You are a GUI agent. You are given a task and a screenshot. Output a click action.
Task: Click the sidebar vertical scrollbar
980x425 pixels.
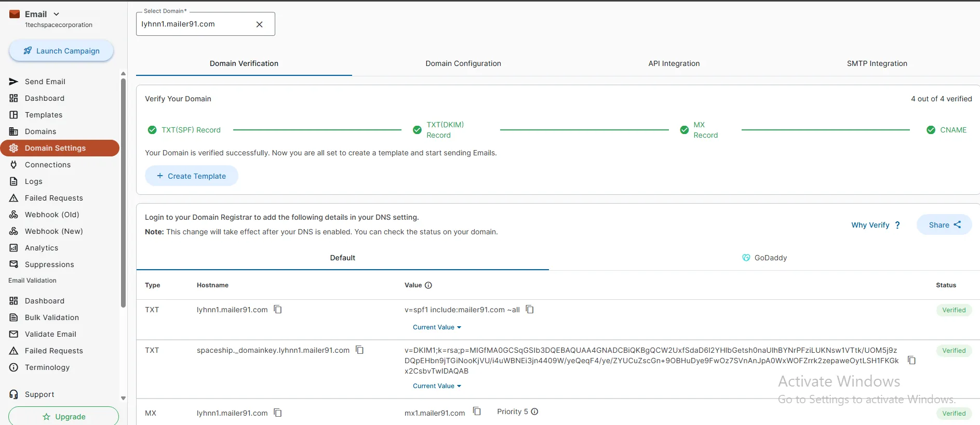click(123, 192)
